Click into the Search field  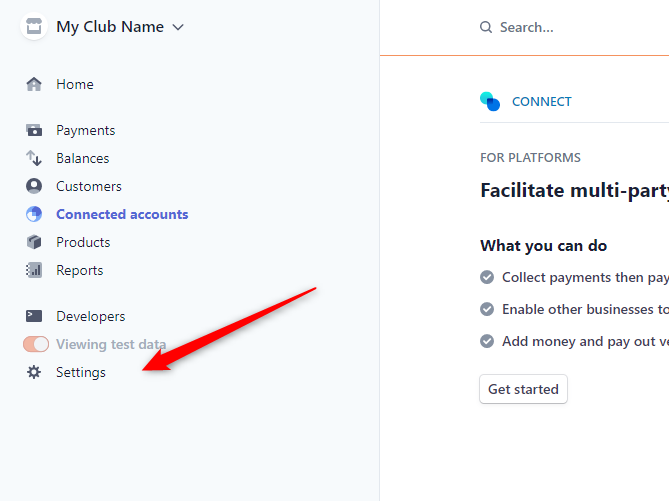coord(574,27)
